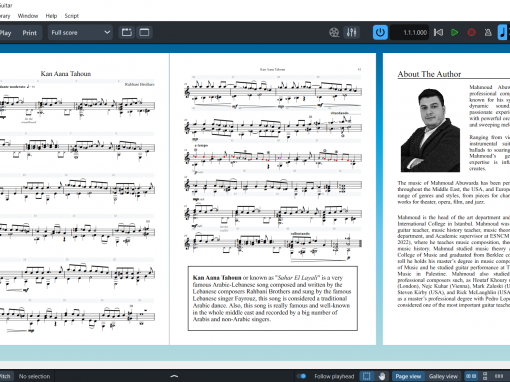Open the Script menu
This screenshot has height=382, width=510.
[x=72, y=16]
